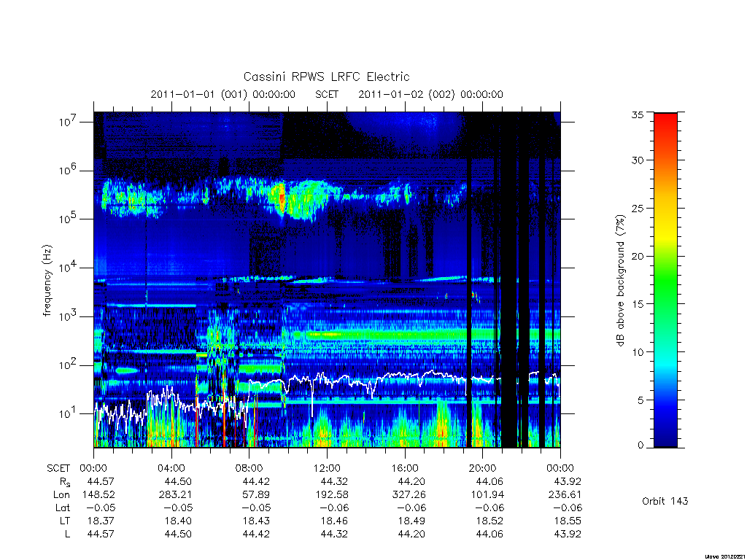Image resolution: width=747 pixels, height=560 pixels.
Task: Click the Lon value 283.21
Action: 175,495
